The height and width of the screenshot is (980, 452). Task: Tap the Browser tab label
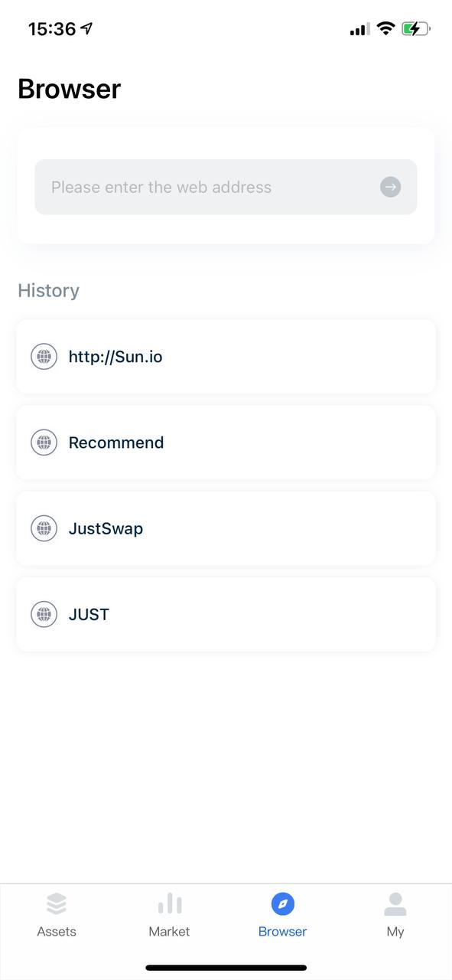point(283,932)
